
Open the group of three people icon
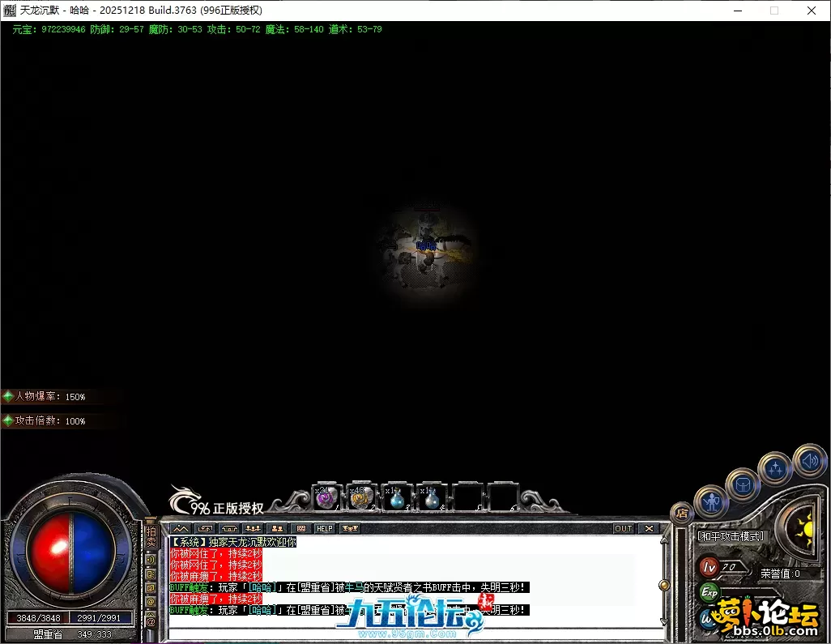tap(253, 528)
